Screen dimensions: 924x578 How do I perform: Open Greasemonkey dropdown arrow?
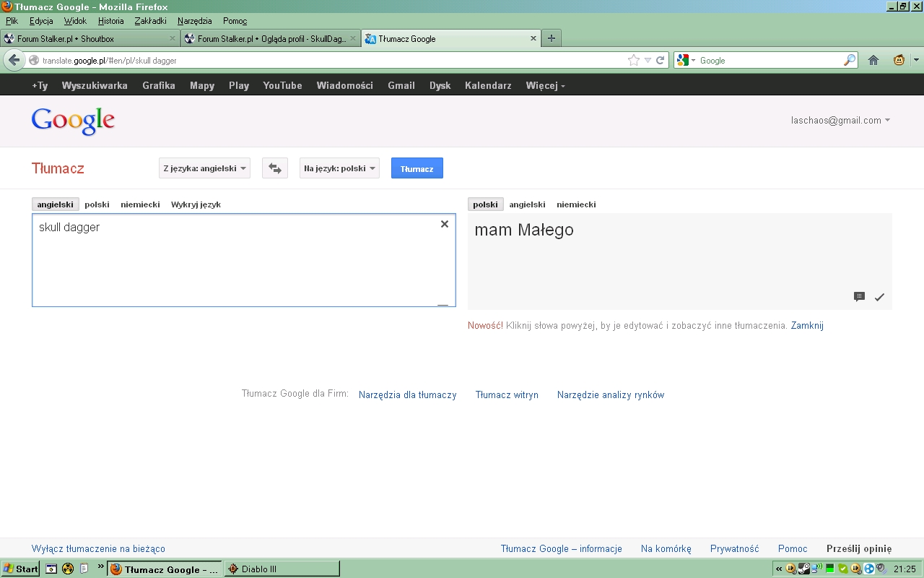coord(916,61)
